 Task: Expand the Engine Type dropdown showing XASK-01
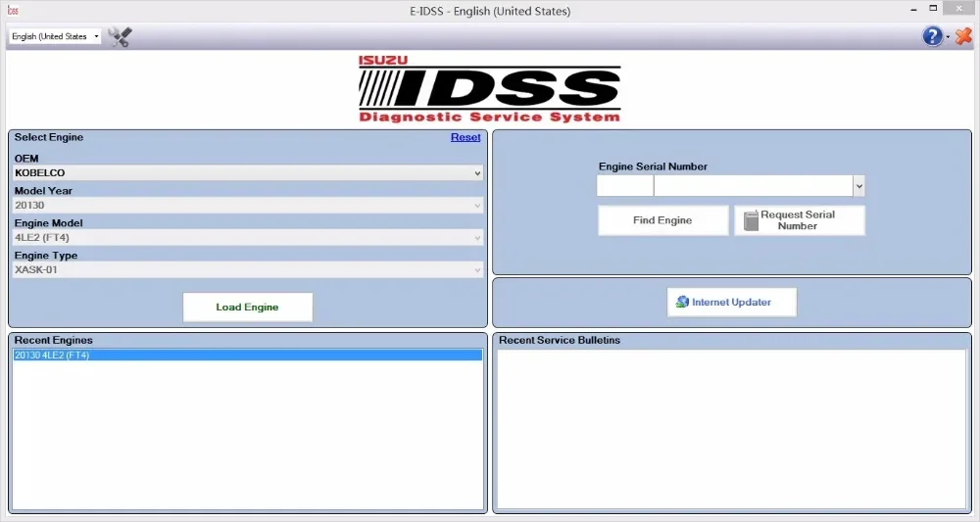(477, 270)
